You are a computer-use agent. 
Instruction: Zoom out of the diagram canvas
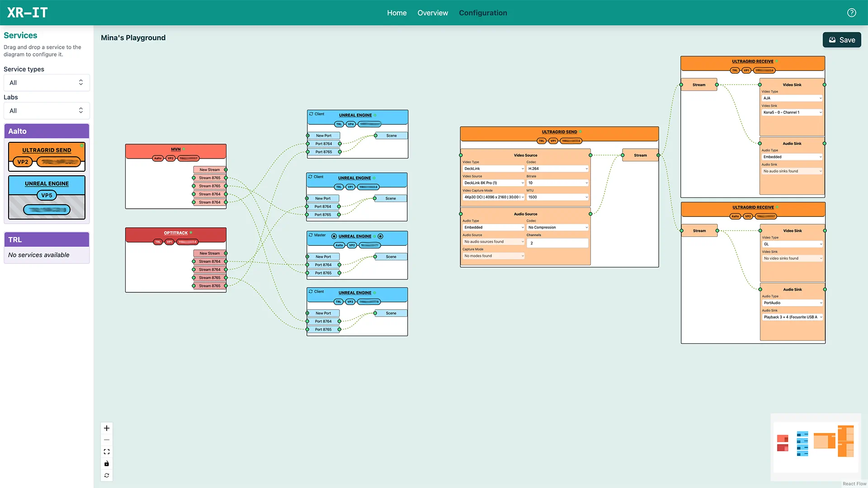107,440
